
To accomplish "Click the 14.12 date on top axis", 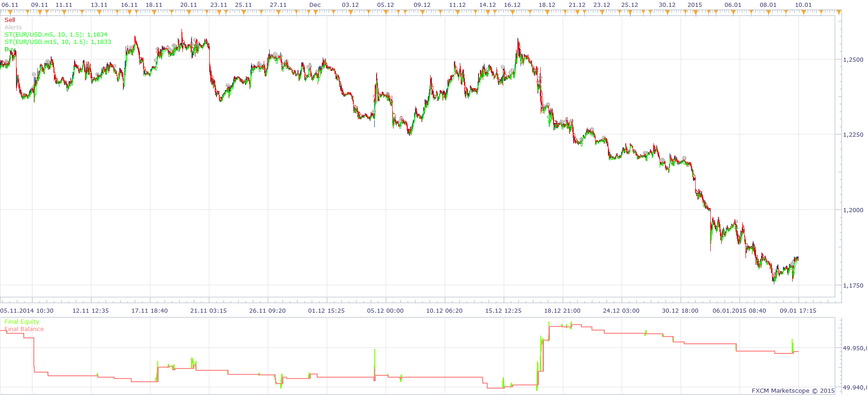I will 487,5.
